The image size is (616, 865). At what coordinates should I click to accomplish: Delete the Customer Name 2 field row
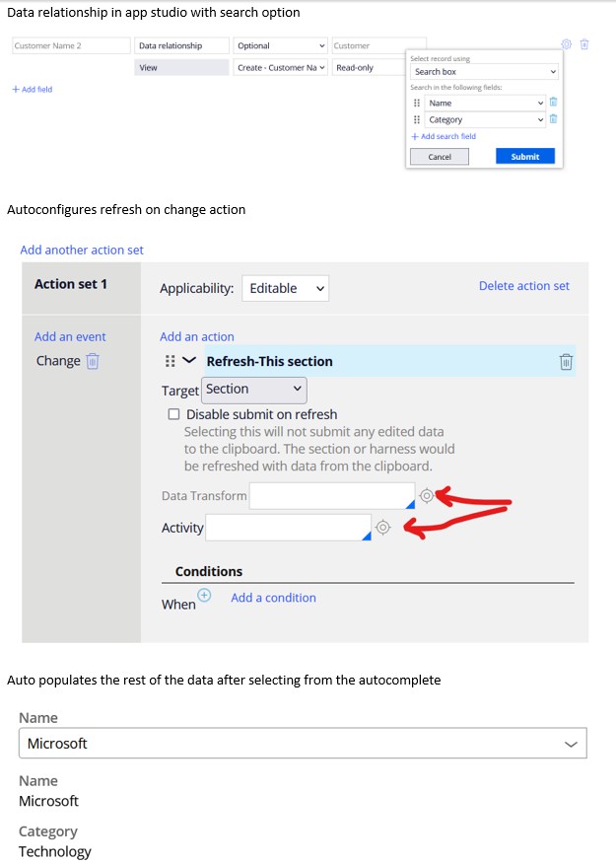point(584,45)
